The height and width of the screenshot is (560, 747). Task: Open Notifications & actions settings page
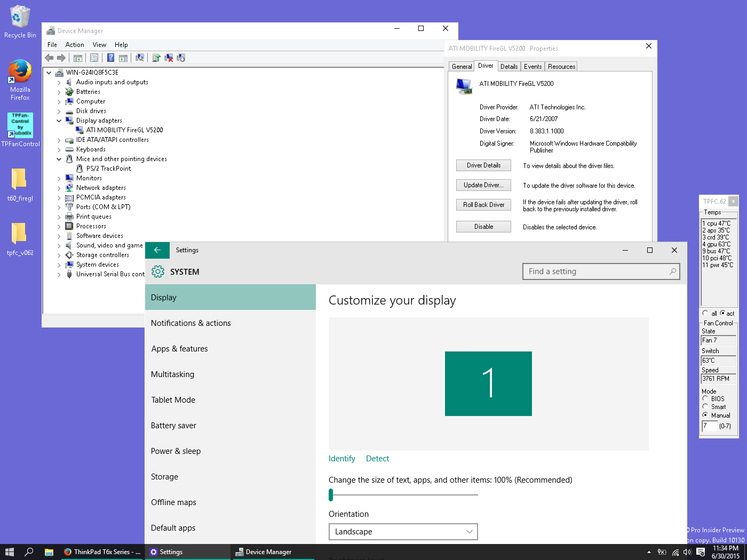tap(231, 323)
